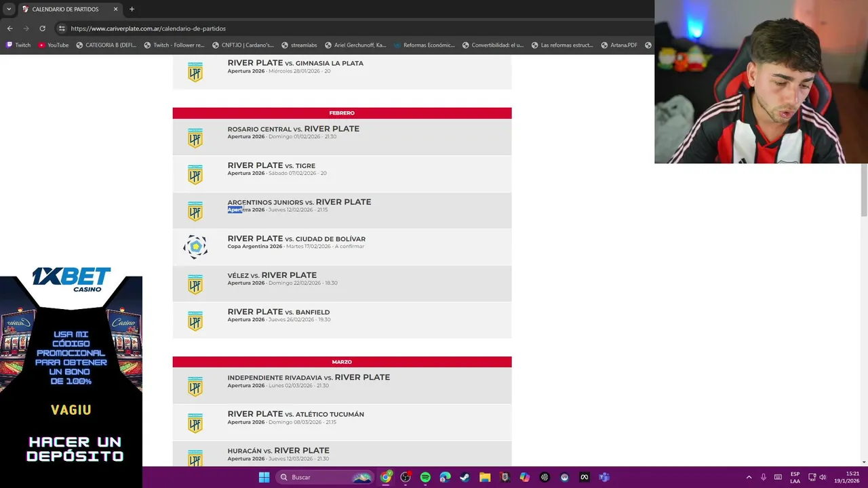The image size is (868, 488).
Task: Click HURACÁN vs. RIVER PLATE title
Action: coord(278,451)
